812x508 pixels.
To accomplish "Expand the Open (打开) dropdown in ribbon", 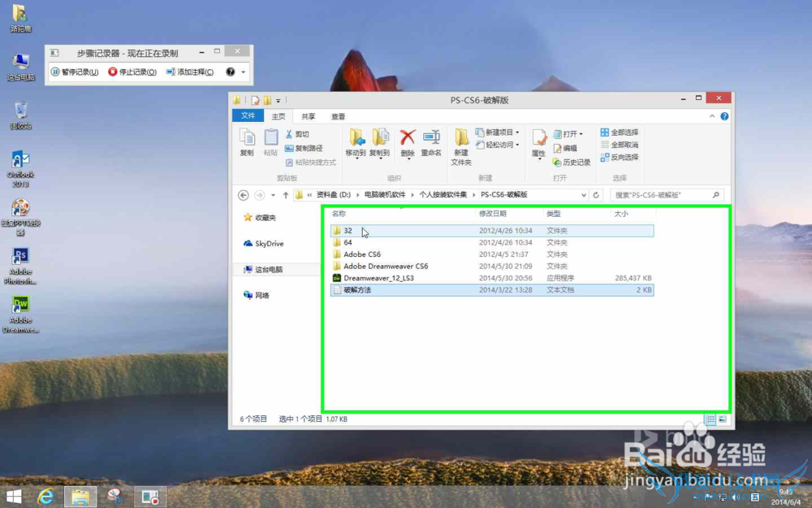I will [x=581, y=134].
